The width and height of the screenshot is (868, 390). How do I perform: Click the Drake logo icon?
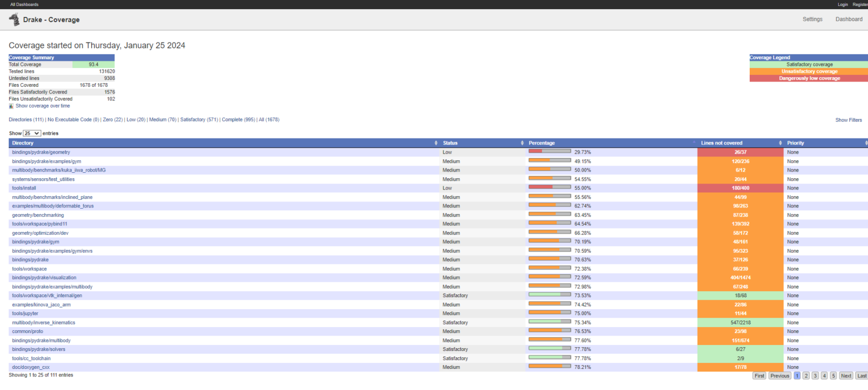coord(14,20)
